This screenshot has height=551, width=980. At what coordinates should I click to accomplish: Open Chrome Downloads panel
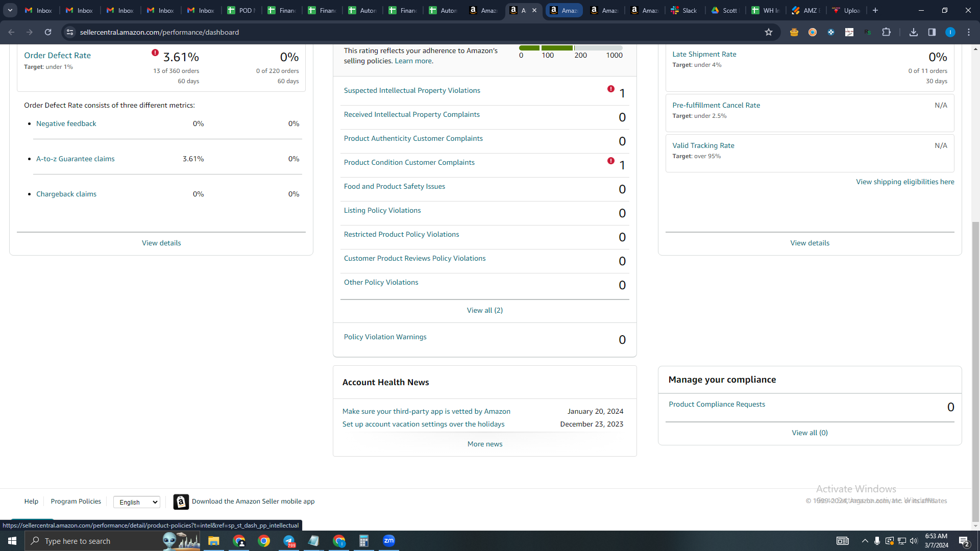click(x=914, y=32)
